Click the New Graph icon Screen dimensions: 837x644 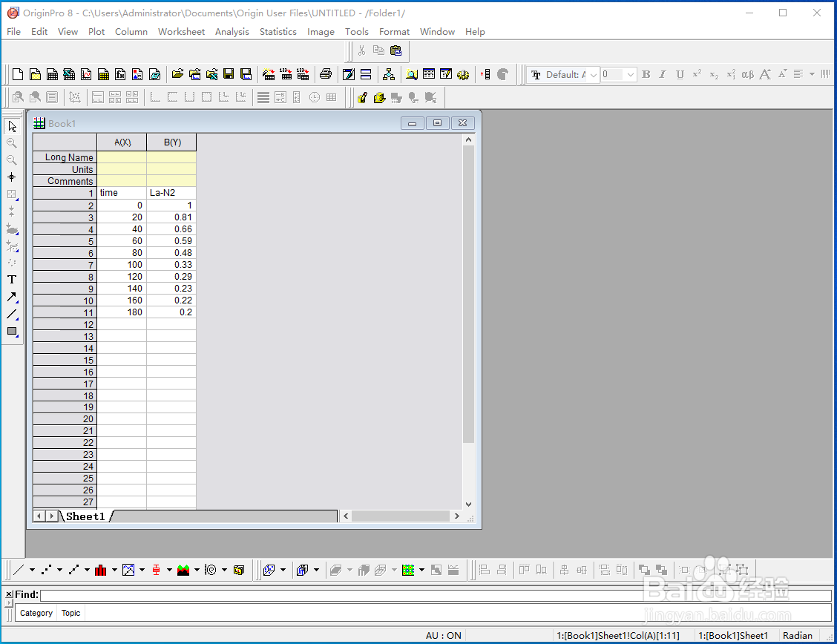click(87, 74)
